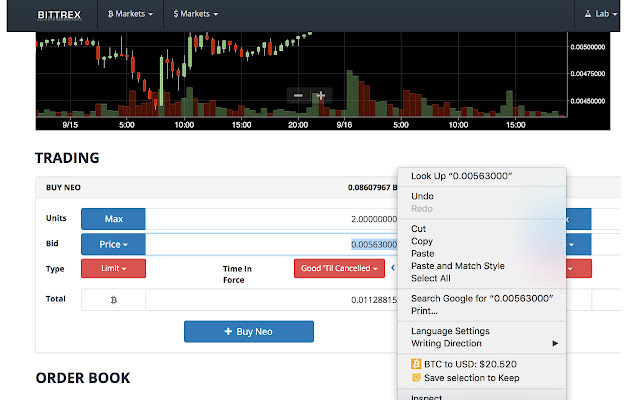The height and width of the screenshot is (400, 640).
Task: Select Look Up "0.00563000" in context menu
Action: click(x=482, y=176)
